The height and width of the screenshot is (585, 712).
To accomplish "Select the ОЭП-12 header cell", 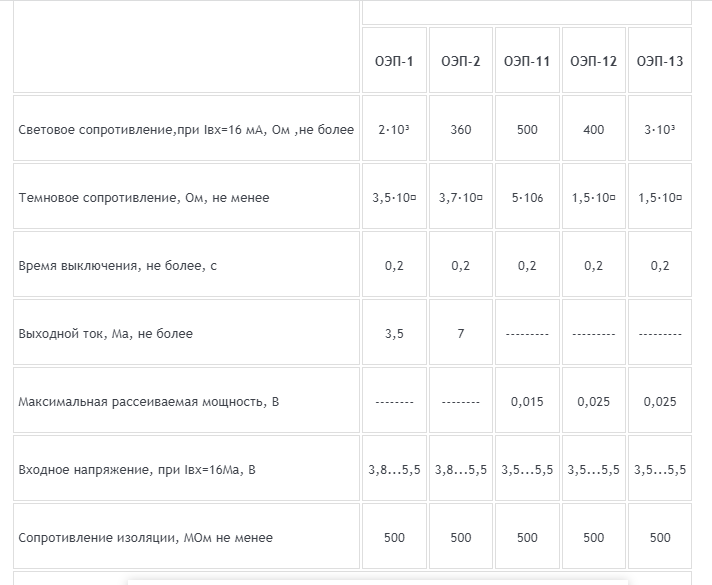I will tap(593, 60).
